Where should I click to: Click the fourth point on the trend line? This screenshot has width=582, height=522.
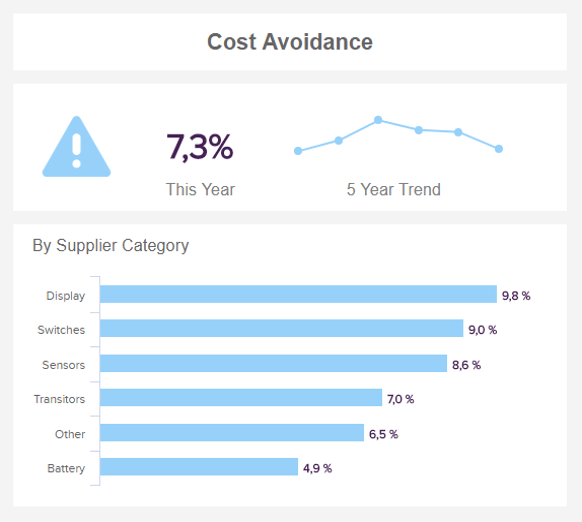point(419,130)
